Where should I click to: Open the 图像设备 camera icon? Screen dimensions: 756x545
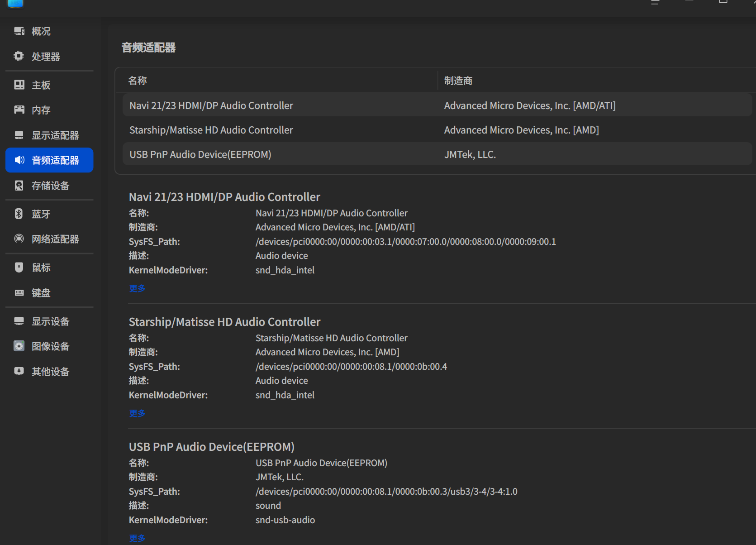point(19,346)
